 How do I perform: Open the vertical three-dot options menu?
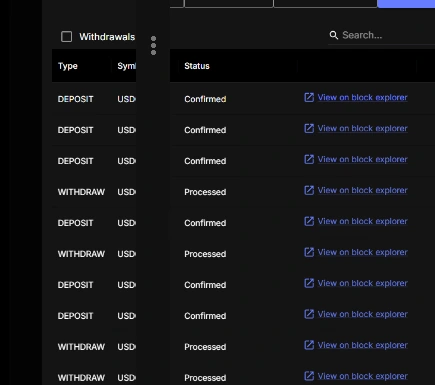pos(153,46)
